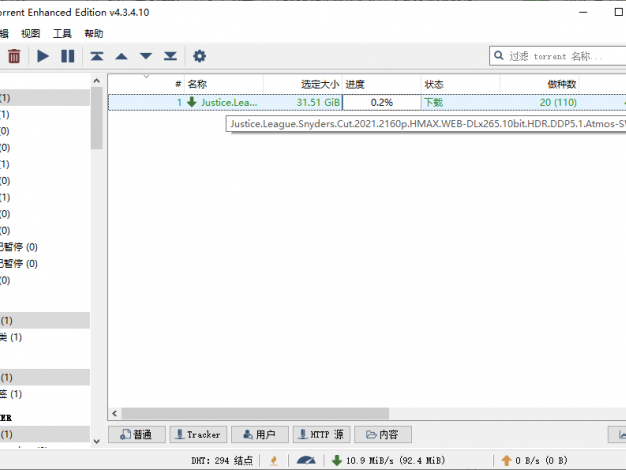Sort by the 进度 column header

pos(382,84)
